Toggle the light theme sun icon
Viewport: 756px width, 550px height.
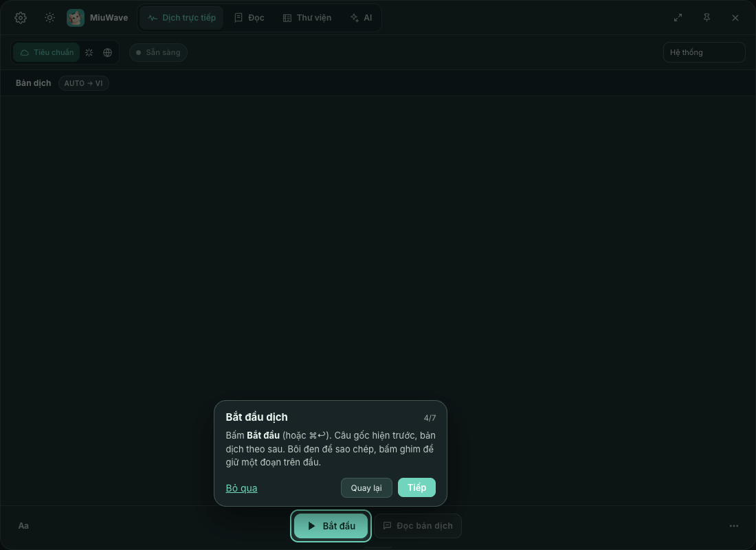pos(49,18)
